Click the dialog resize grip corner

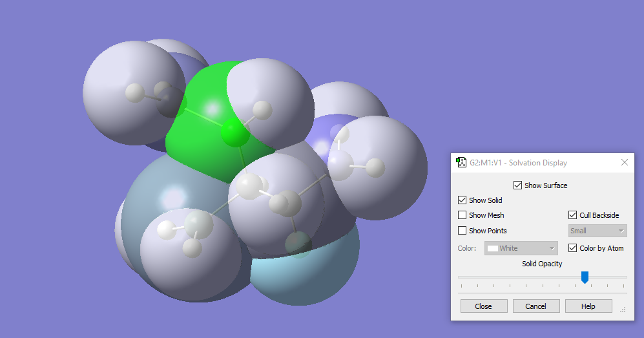coord(623,311)
